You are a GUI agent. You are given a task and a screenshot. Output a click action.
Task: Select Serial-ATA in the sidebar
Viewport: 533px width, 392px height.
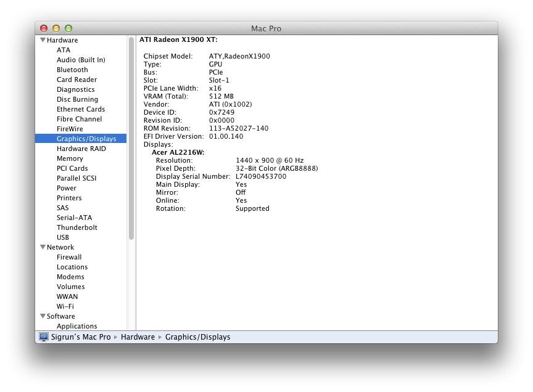point(74,218)
